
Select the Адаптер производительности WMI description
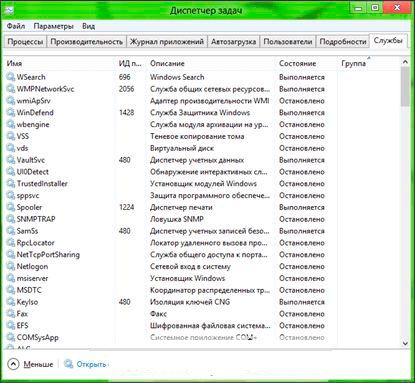(210, 101)
